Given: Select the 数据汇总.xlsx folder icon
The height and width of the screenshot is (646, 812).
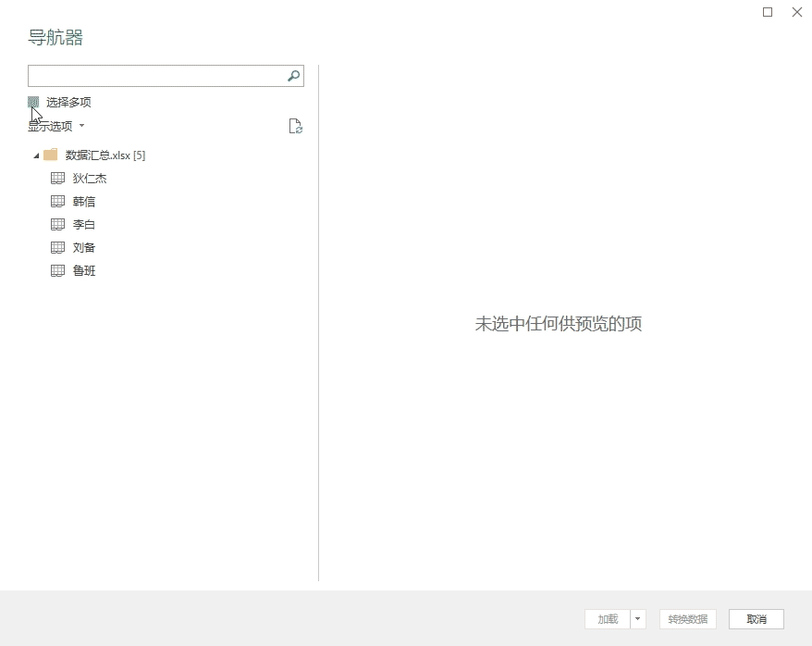Looking at the screenshot, I should 51,155.
